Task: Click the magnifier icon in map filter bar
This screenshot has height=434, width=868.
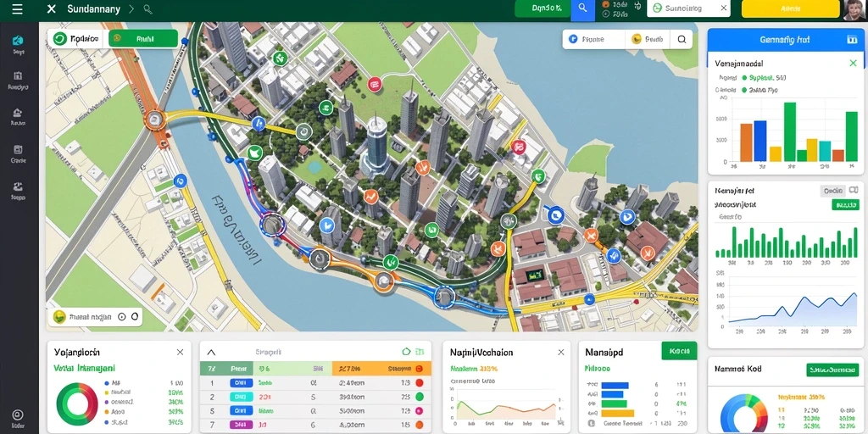Action: (682, 39)
